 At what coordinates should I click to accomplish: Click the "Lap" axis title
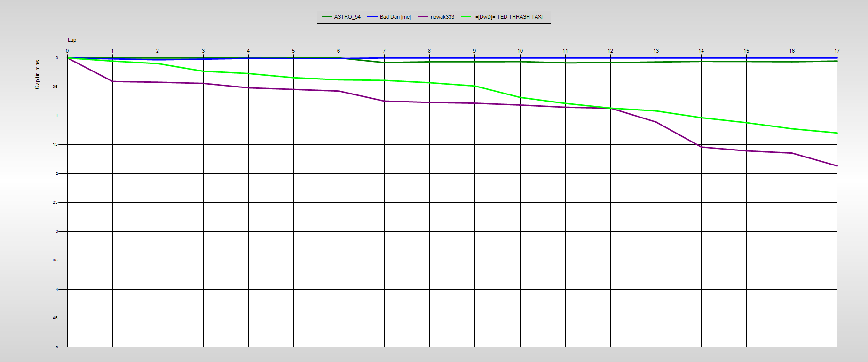point(72,40)
